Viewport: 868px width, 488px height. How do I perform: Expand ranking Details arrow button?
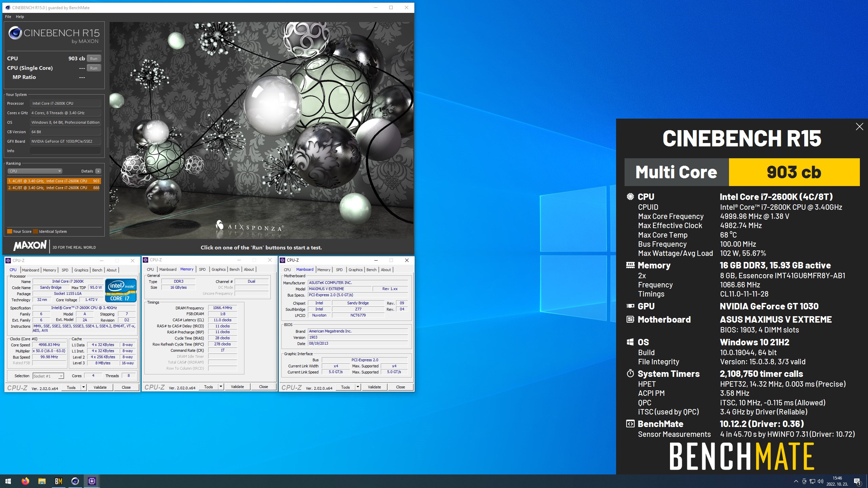pyautogui.click(x=98, y=171)
